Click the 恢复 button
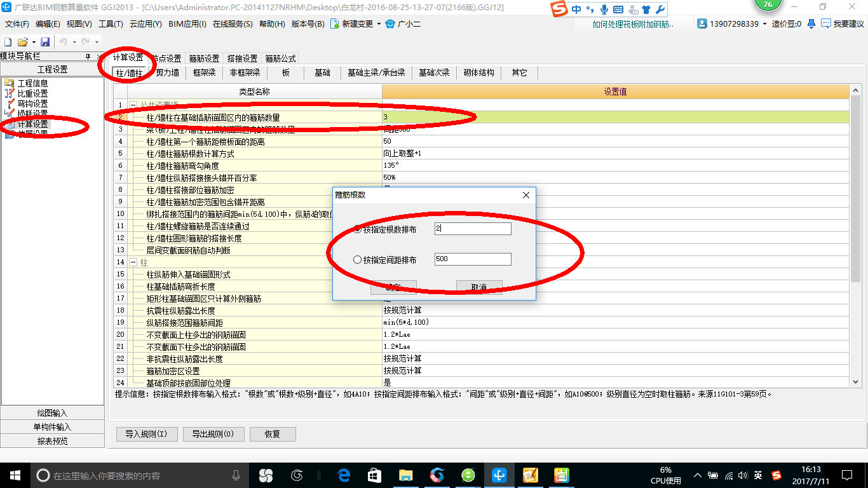868x488 pixels. 273,435
